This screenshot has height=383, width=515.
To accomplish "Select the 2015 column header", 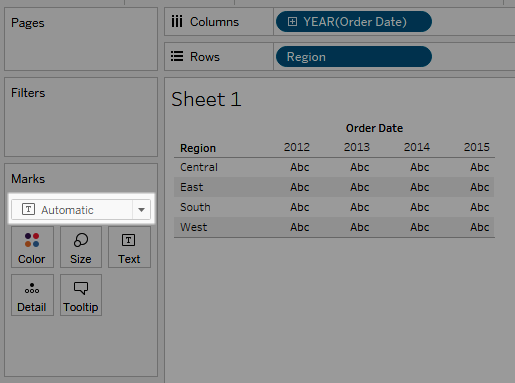I will tap(477, 147).
